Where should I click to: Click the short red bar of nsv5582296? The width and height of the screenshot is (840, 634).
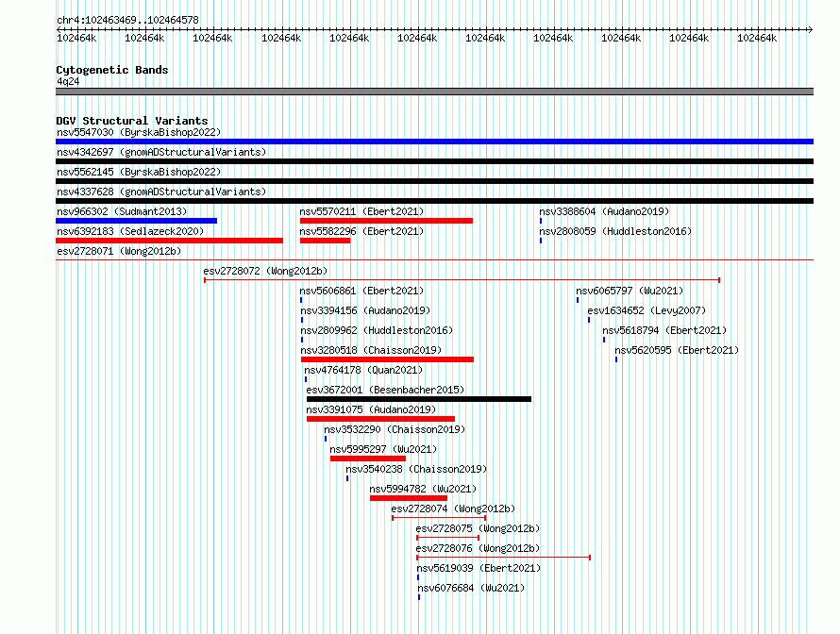pyautogui.click(x=326, y=241)
